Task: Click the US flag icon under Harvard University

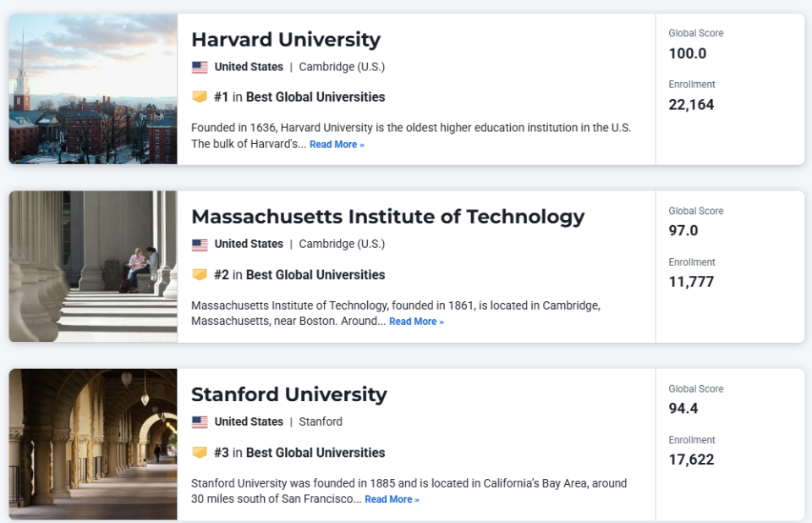Action: coord(200,68)
